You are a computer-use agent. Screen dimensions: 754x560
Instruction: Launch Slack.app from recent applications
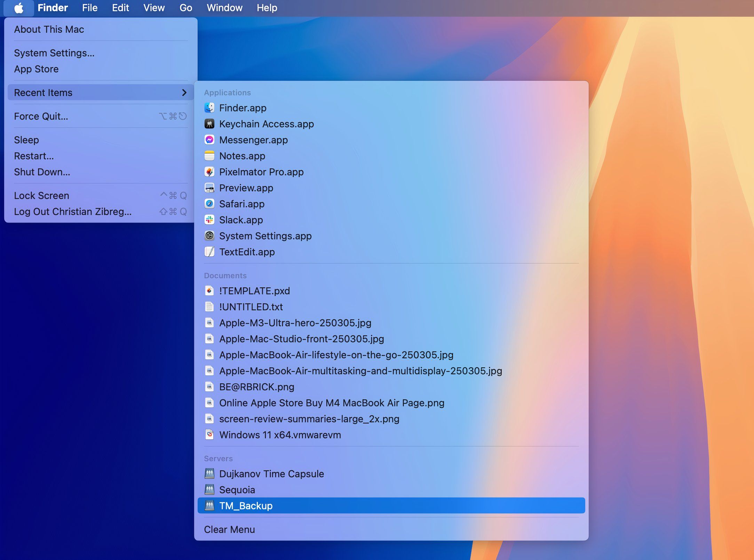[x=240, y=219]
